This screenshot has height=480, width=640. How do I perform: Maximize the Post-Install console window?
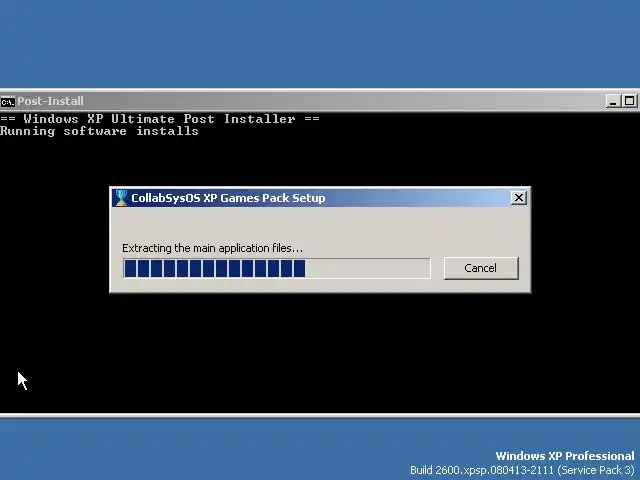[629, 101]
